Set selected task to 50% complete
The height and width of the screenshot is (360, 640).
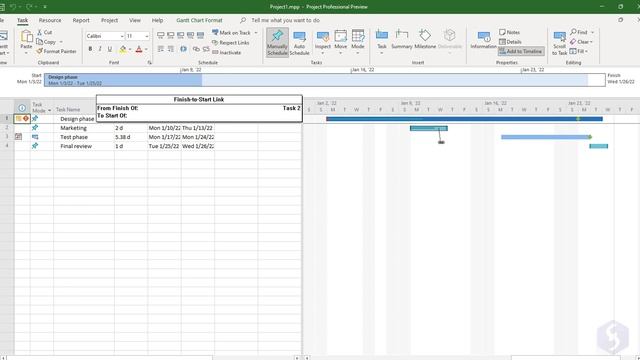(x=180, y=36)
